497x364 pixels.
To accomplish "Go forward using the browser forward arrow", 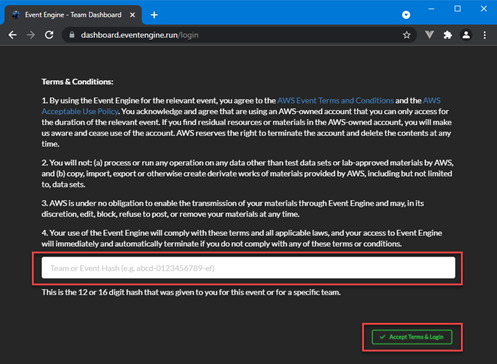I will (31, 35).
